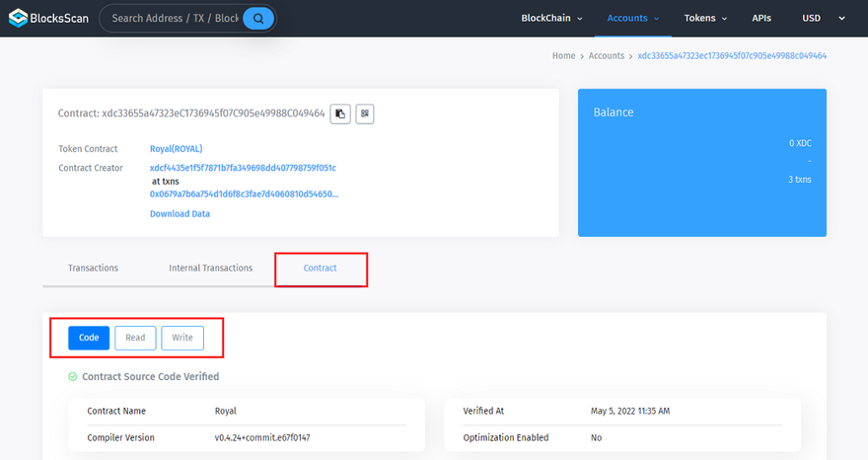Click the BlocksScan logo icon
The height and width of the screenshot is (460, 868).
pos(19,19)
